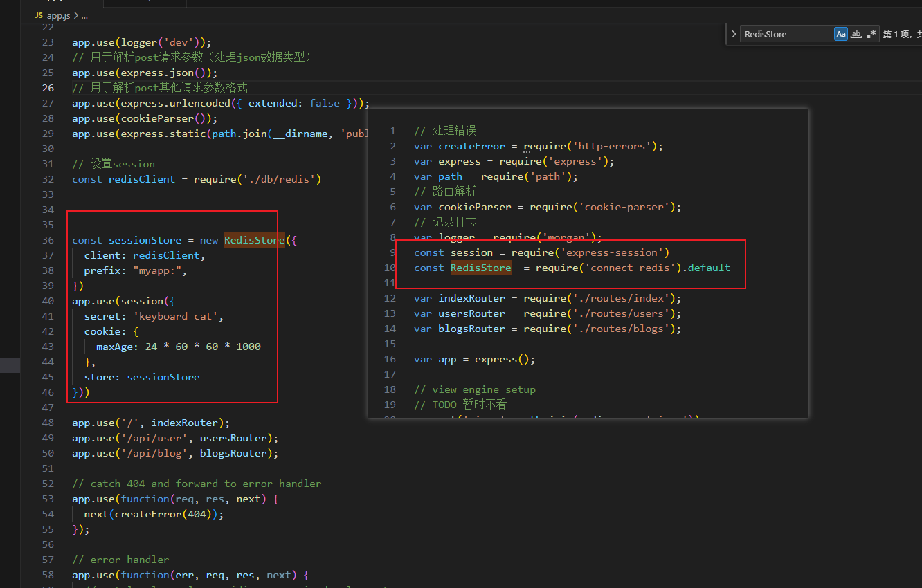
Task: Click the code app.use(logger('dev'));
Action: click(x=142, y=42)
